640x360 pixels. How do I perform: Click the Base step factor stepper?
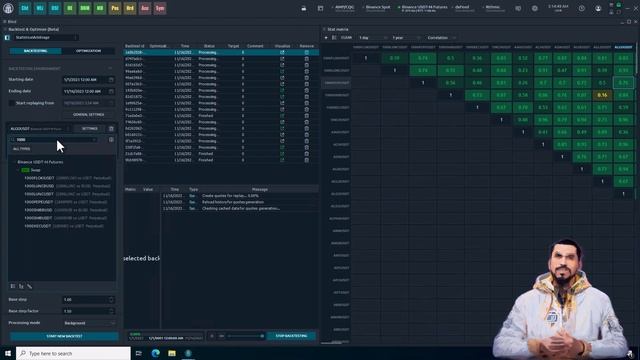[111, 311]
